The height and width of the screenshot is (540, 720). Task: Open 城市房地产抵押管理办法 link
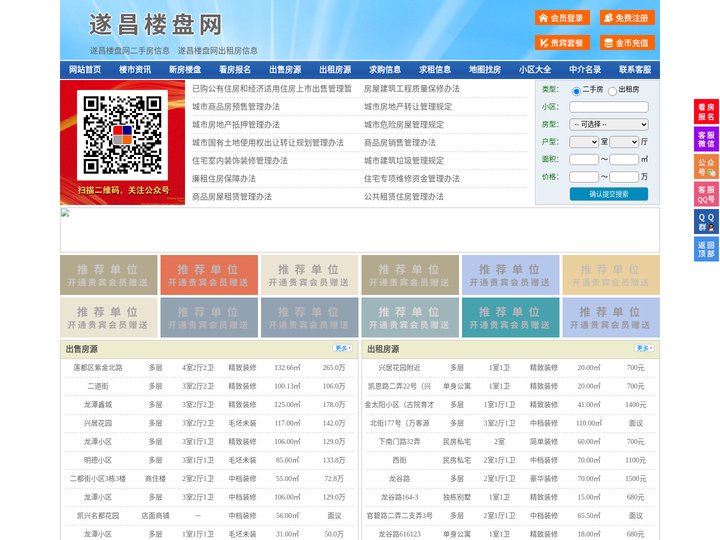pos(236,124)
